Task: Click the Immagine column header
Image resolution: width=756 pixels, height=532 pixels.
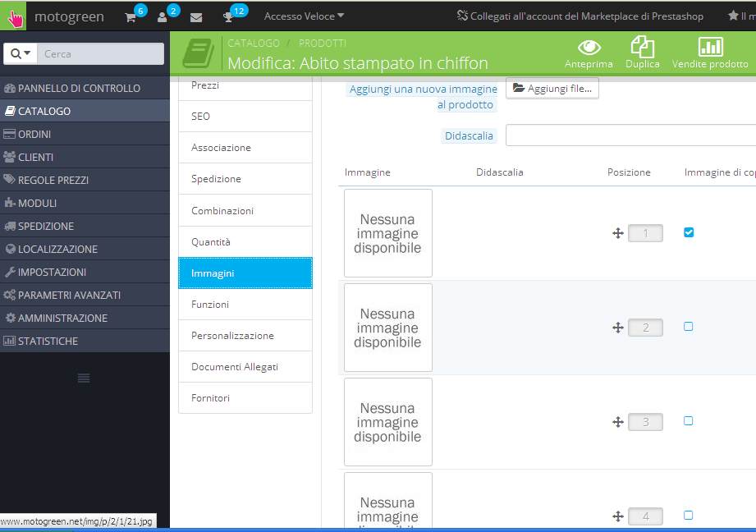Action: [368, 172]
